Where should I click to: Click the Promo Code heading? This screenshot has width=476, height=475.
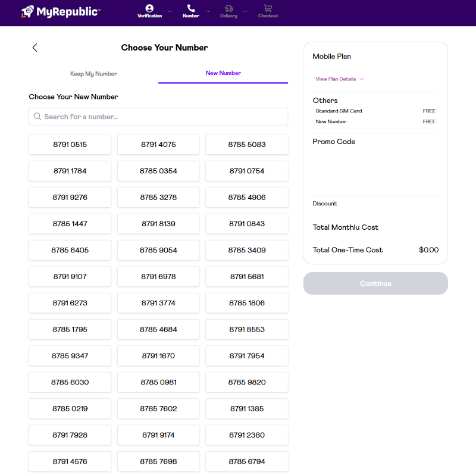point(334,142)
